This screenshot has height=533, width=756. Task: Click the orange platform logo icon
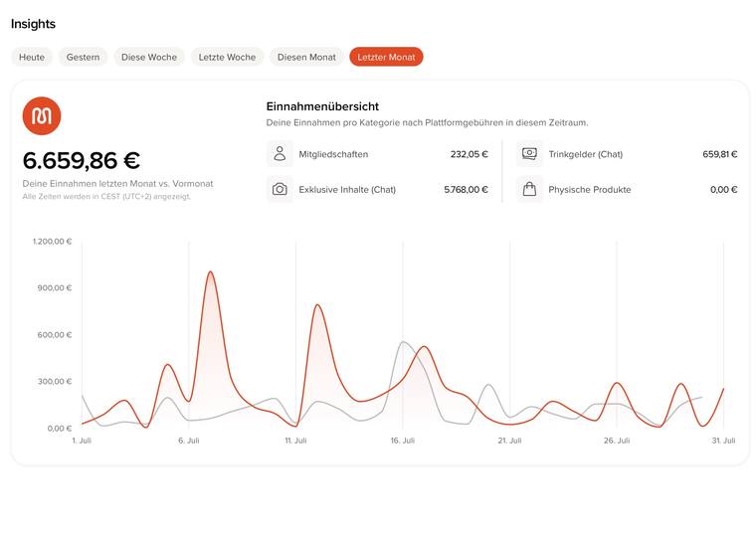42,116
